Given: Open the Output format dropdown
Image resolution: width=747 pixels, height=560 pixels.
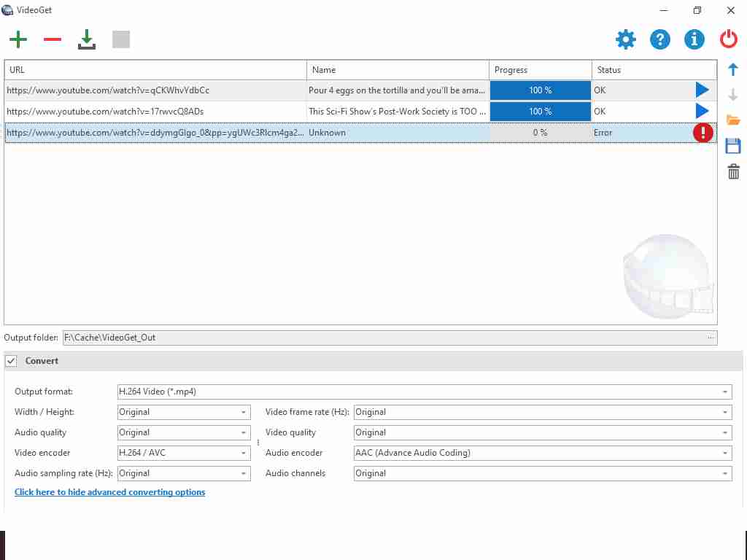Looking at the screenshot, I should pos(425,392).
